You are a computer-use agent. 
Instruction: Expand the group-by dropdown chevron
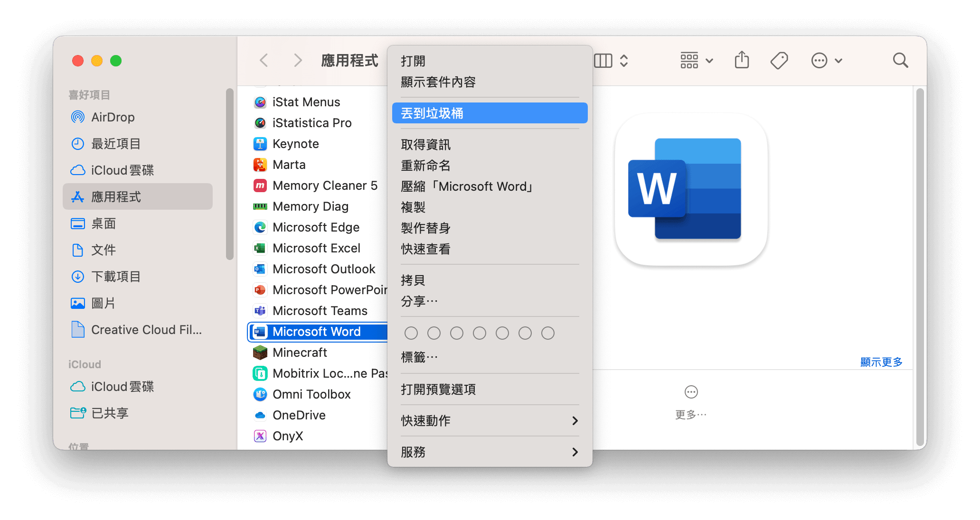709,61
